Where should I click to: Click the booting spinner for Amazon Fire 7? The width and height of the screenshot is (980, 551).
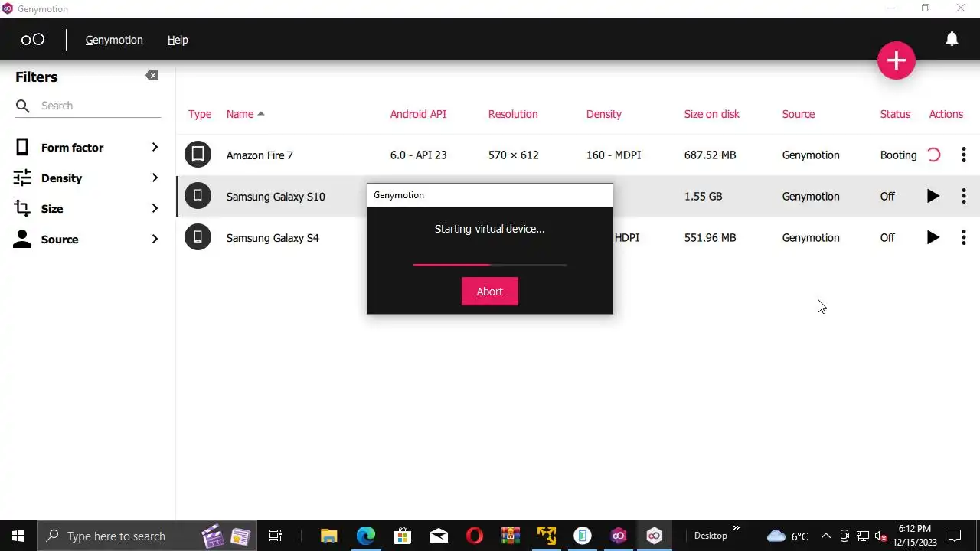click(x=933, y=155)
